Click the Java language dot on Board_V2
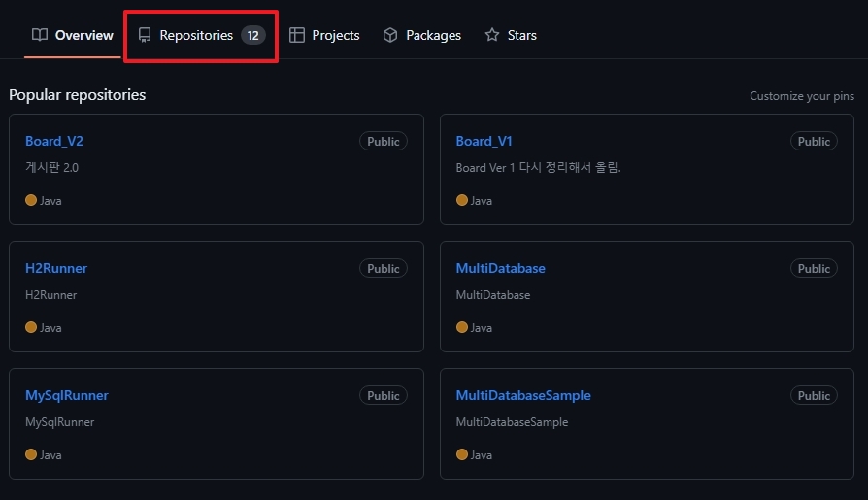The width and height of the screenshot is (868, 500). pos(31,200)
